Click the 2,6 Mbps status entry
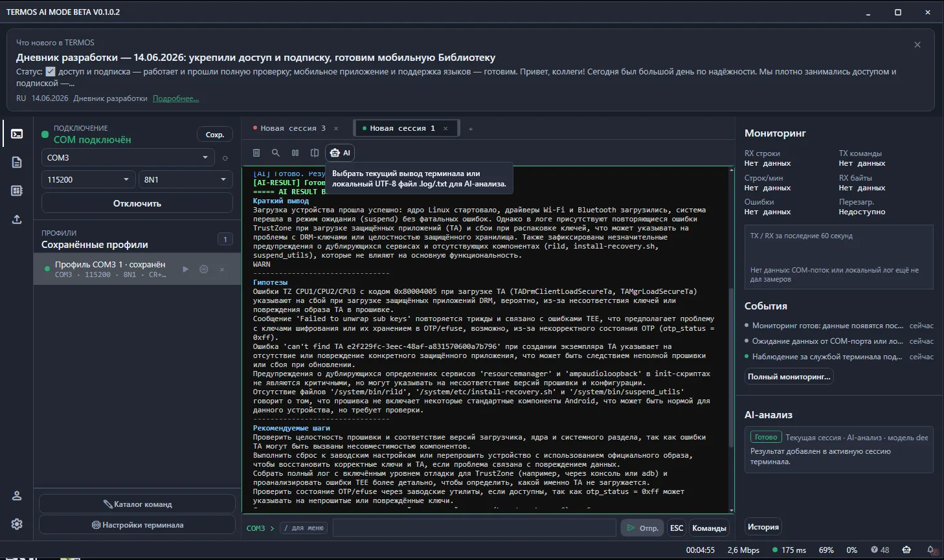944x560 pixels. (x=743, y=550)
